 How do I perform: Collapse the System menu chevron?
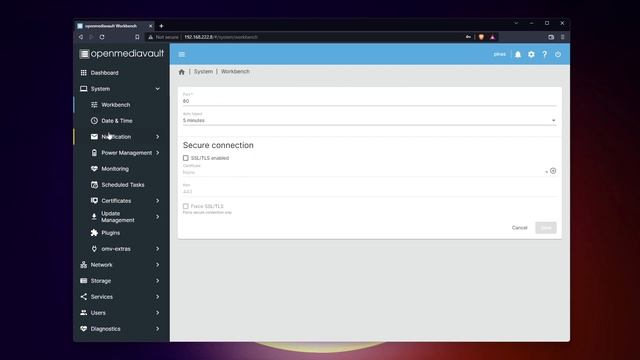coord(158,89)
